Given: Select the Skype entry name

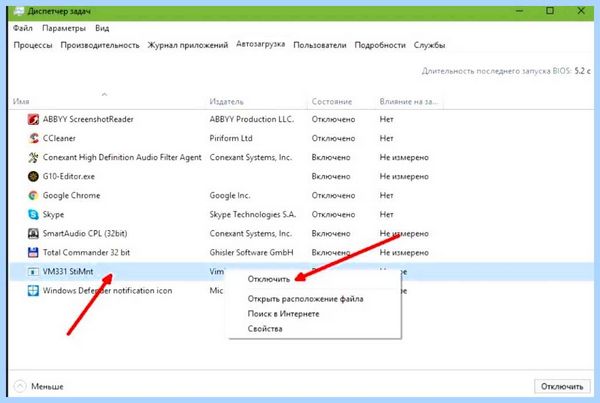Looking at the screenshot, I should 54,214.
